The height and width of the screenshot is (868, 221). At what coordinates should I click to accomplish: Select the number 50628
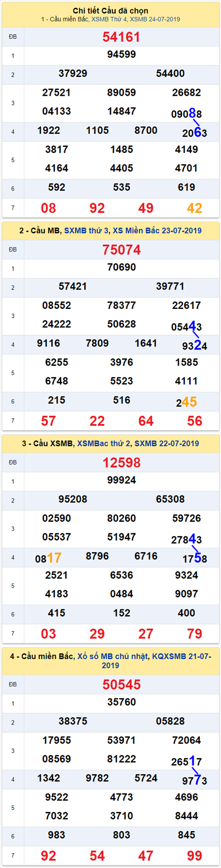tap(122, 324)
